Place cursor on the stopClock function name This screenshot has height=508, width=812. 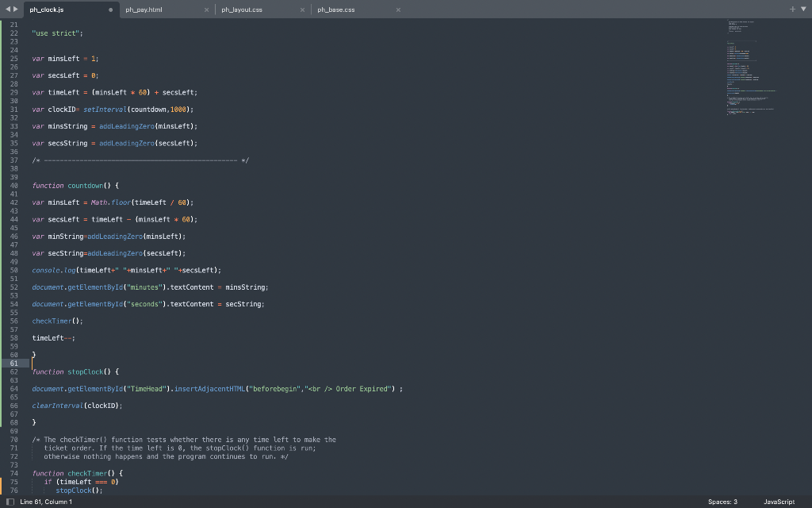tap(86, 371)
